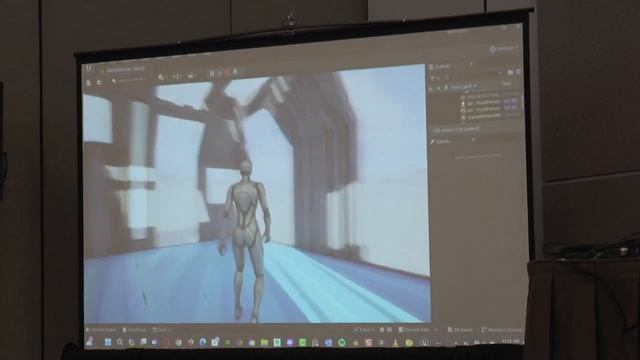Image resolution: width=640 pixels, height=360 pixels.
Task: Open the Windows Start menu
Action: [108, 342]
